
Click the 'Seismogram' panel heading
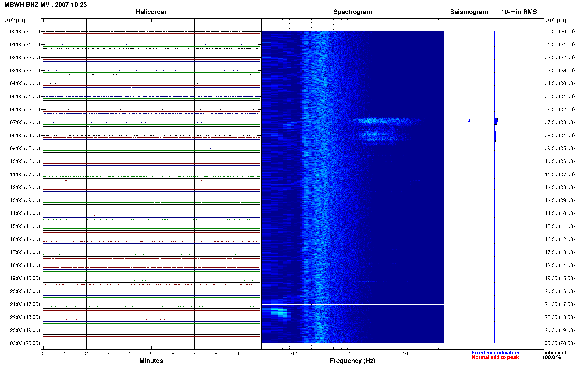[x=469, y=12]
